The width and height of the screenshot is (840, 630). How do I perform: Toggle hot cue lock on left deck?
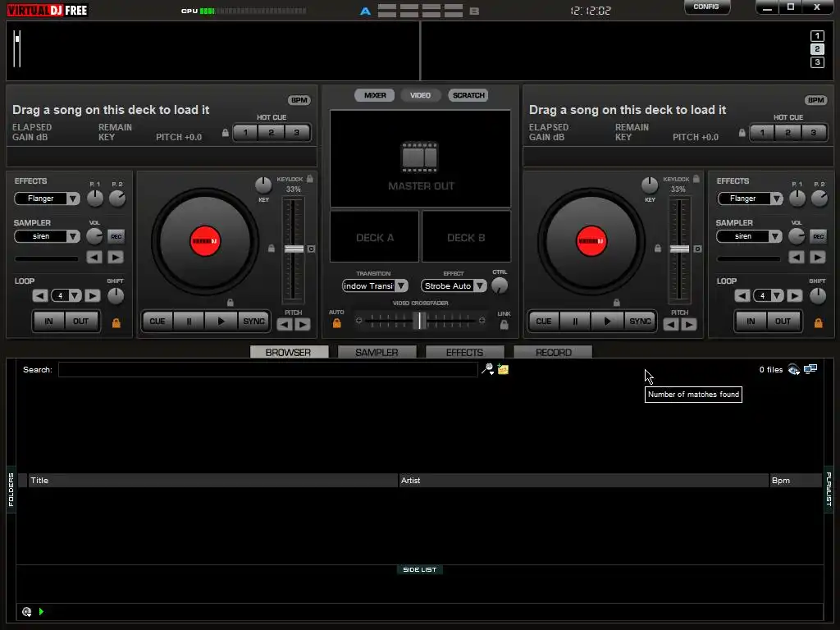coord(226,132)
